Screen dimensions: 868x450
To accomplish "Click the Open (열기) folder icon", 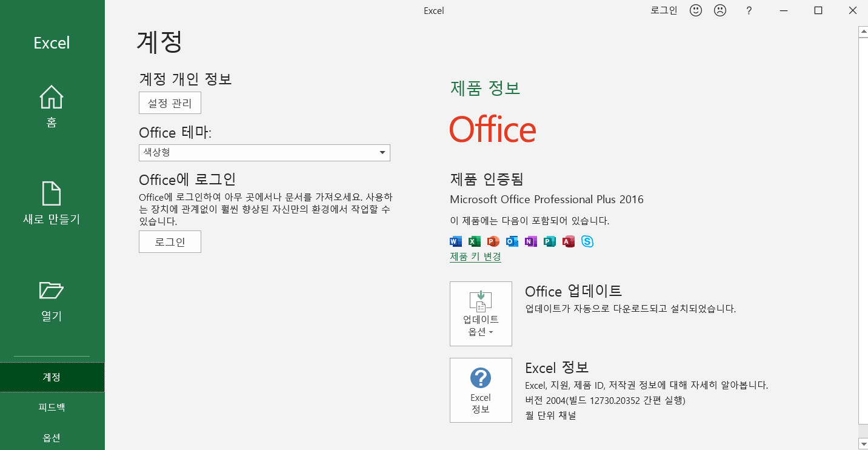I will click(x=52, y=290).
